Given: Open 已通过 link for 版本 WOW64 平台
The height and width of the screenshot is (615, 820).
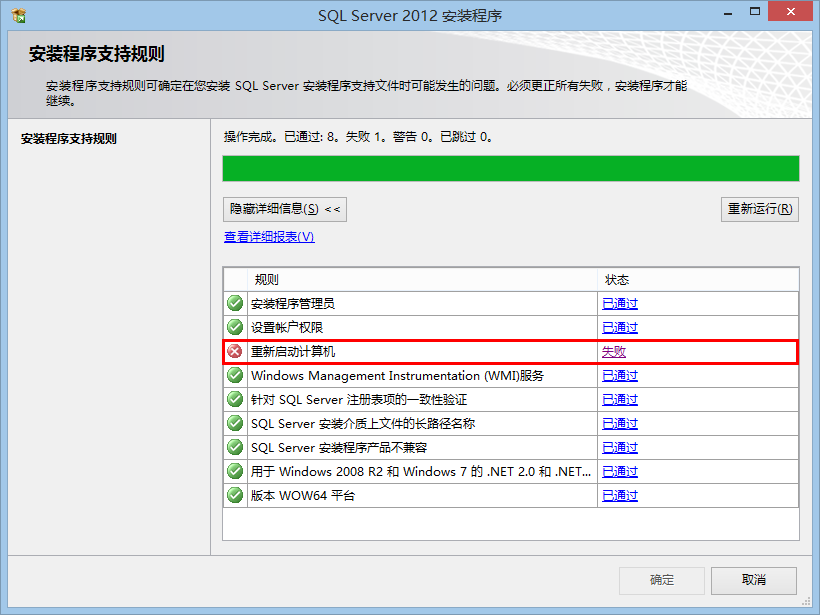Looking at the screenshot, I should [620, 496].
